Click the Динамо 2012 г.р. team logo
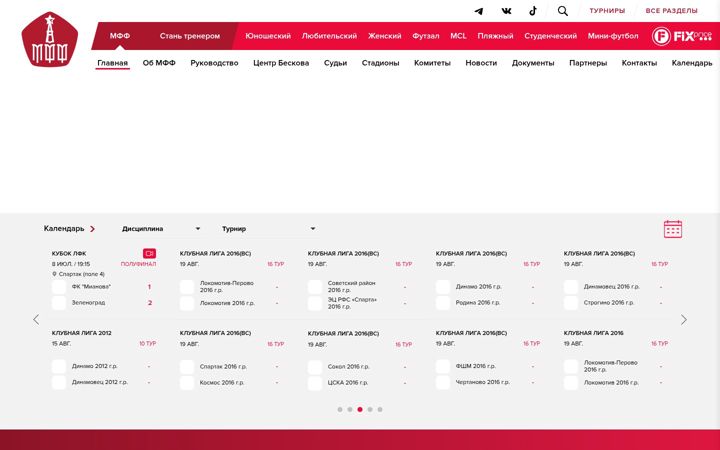This screenshot has height=450, width=720. (59, 366)
